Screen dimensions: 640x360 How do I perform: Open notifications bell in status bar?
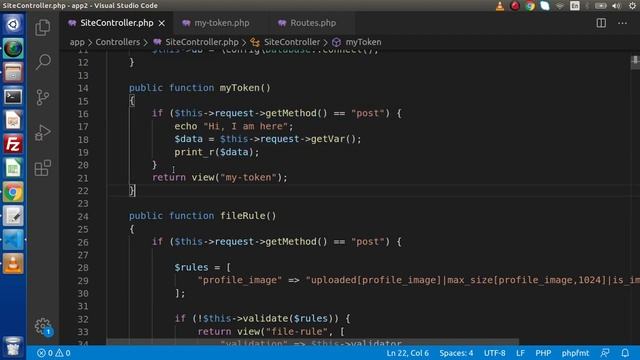click(x=625, y=353)
